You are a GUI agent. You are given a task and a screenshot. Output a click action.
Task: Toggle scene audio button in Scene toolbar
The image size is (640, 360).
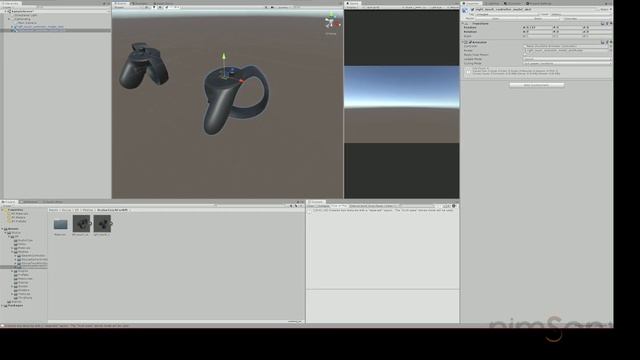click(160, 7)
